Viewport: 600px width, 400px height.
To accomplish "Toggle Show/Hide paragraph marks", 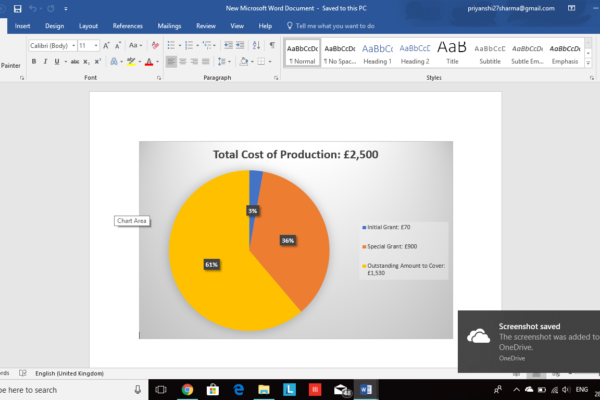I will pyautogui.click(x=272, y=45).
